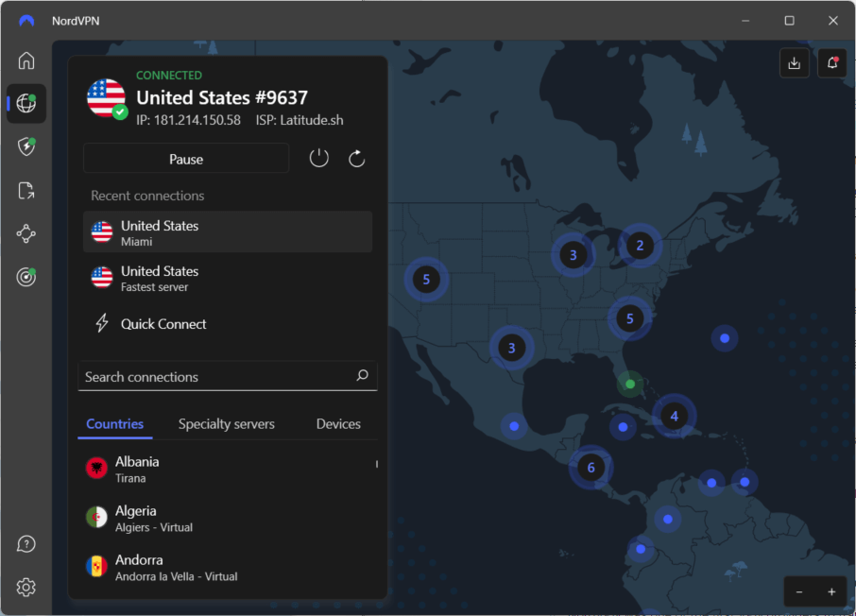
Task: Click the connected United States flag
Action: [107, 98]
